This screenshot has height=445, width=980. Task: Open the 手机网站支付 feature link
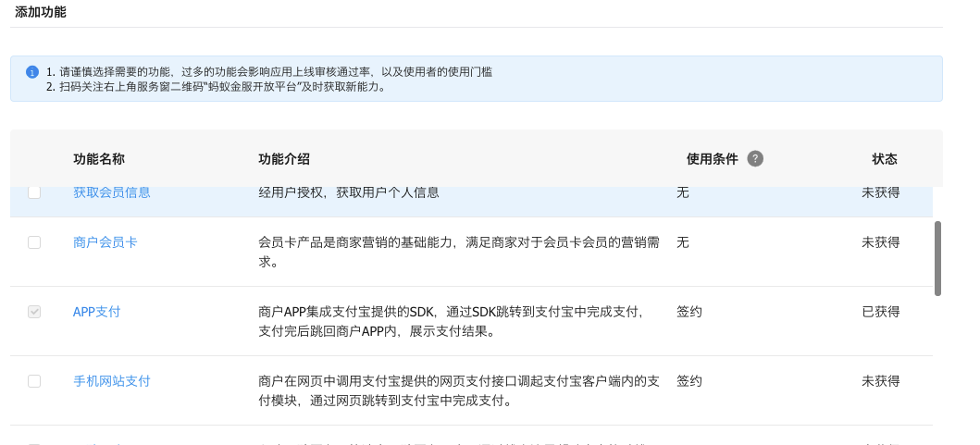(x=112, y=381)
